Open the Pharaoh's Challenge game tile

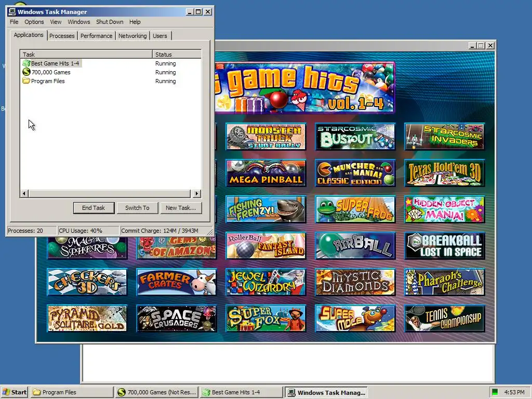click(445, 282)
